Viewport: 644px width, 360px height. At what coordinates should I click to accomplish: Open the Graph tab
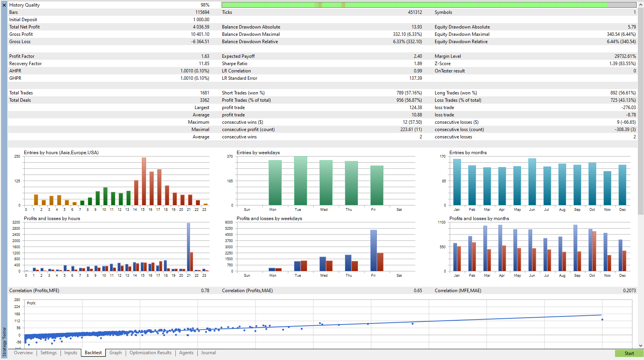(x=115, y=353)
